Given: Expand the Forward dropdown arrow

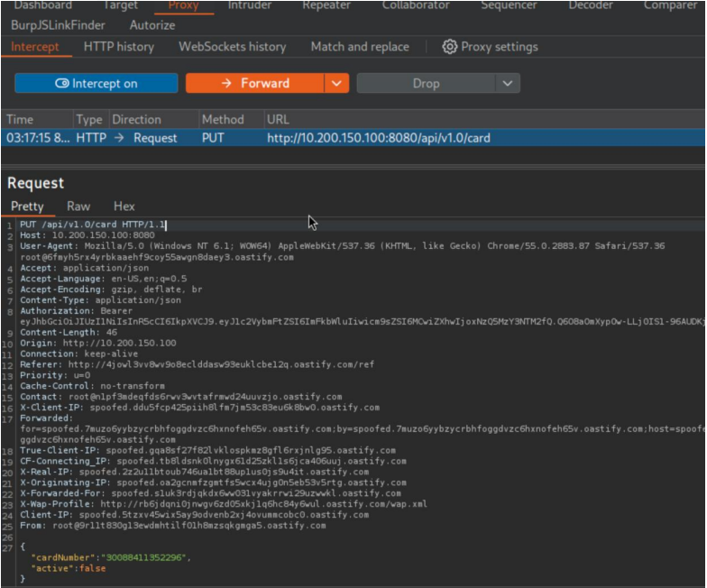Looking at the screenshot, I should (x=336, y=84).
